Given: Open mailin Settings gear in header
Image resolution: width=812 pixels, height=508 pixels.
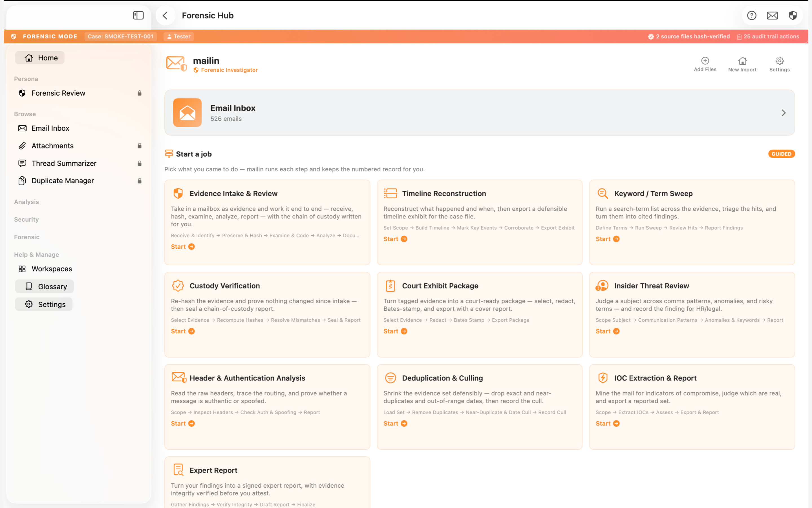Looking at the screenshot, I should point(780,64).
